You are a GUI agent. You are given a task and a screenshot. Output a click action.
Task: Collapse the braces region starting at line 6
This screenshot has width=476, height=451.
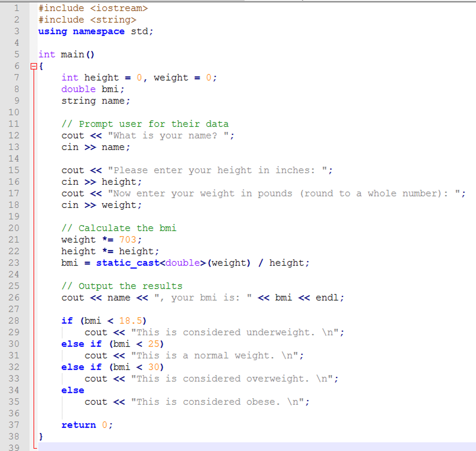34,66
